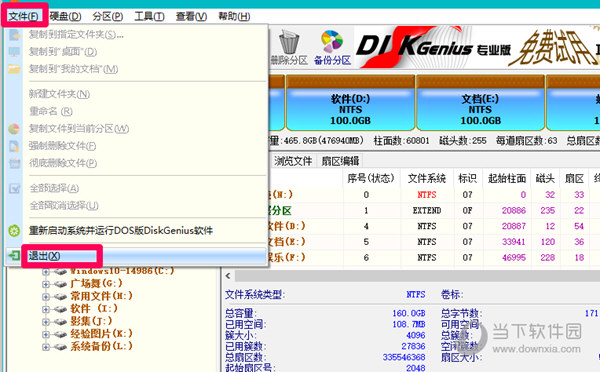Open the 查看(V) menu
The width and height of the screenshot is (600, 372).
(191, 16)
